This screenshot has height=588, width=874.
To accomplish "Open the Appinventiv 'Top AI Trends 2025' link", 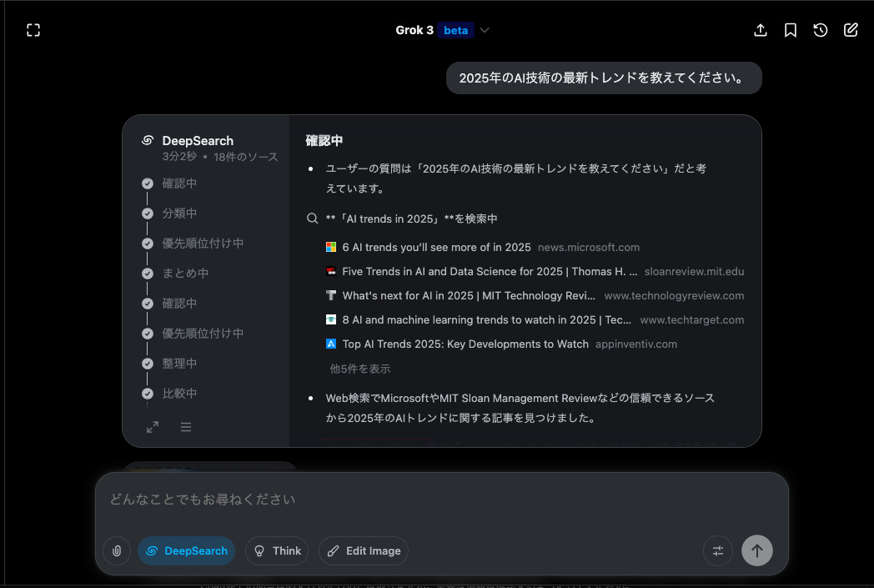I will point(465,344).
